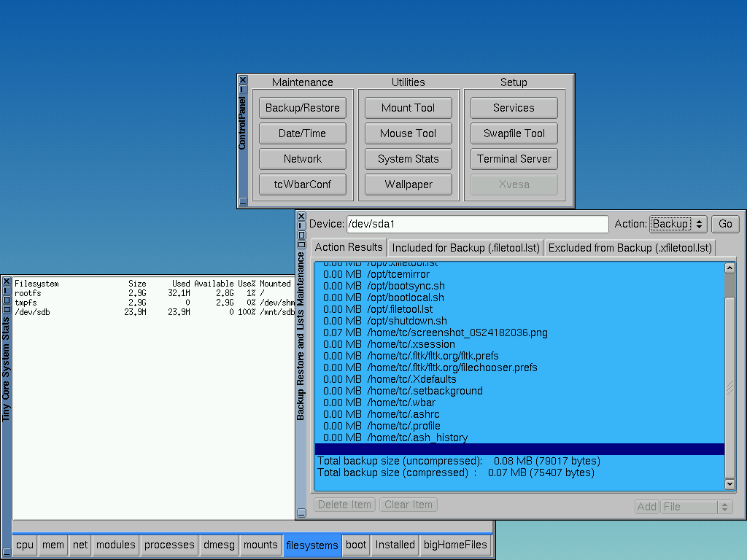Image resolution: width=747 pixels, height=560 pixels.
Task: Launch tcWbarConf from Maintenance
Action: [x=303, y=184]
